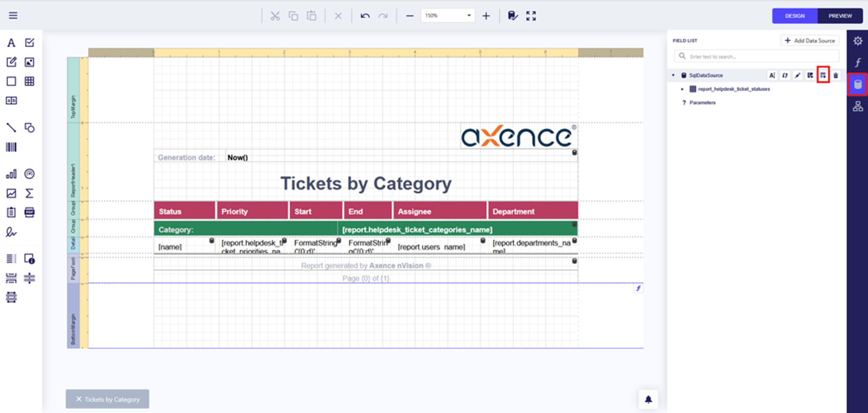Switch to the Preview tab
Screen dimensions: 868x413
(840, 16)
